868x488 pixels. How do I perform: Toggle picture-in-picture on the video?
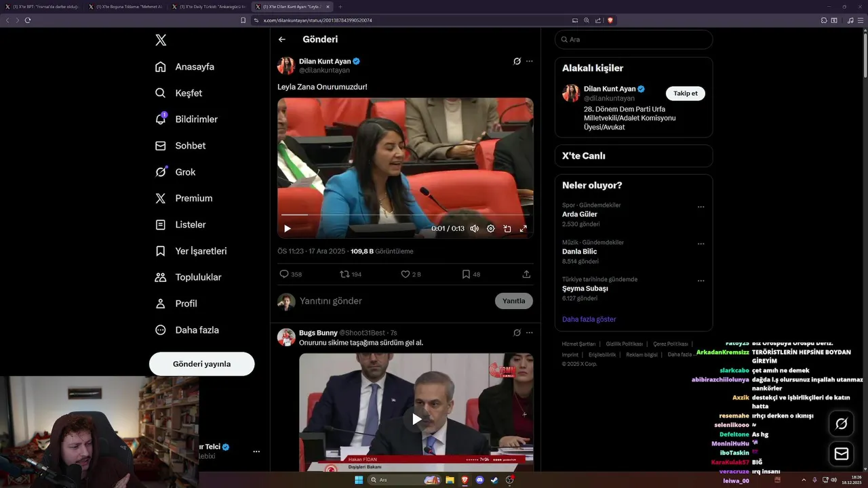(x=507, y=228)
